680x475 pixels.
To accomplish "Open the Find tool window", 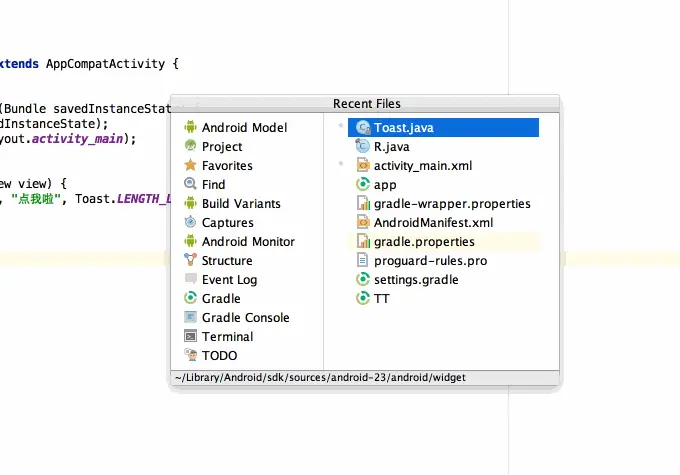I will click(204, 184).
